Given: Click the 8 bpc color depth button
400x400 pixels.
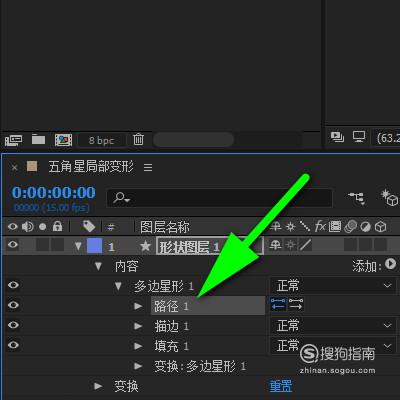Looking at the screenshot, I should pos(101,140).
